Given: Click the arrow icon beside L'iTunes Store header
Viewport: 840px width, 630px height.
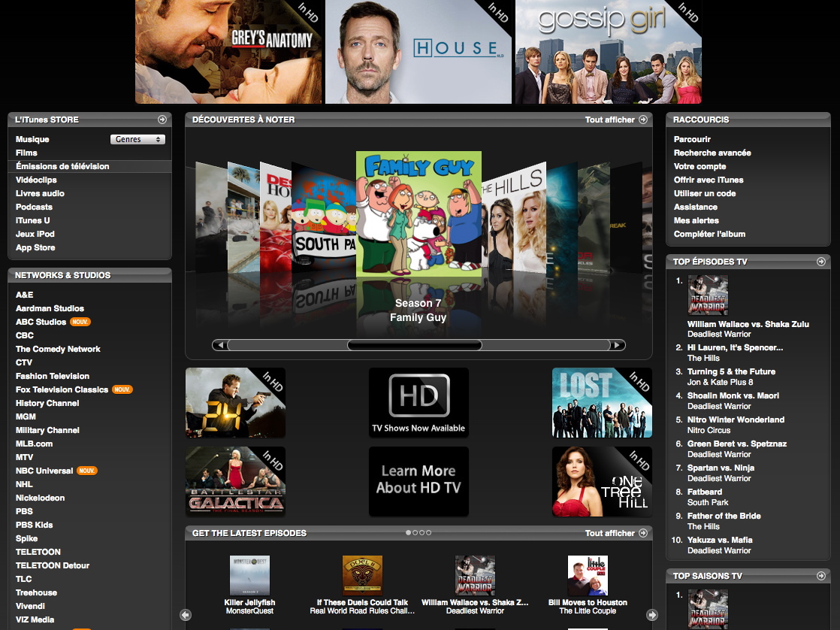Looking at the screenshot, I should 162,120.
